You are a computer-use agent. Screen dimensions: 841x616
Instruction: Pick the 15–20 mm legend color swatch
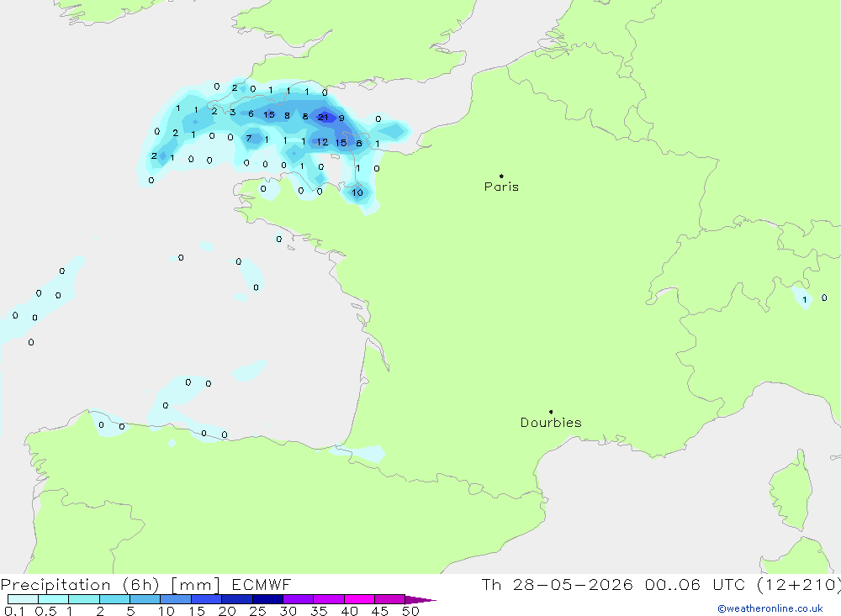coord(207,599)
